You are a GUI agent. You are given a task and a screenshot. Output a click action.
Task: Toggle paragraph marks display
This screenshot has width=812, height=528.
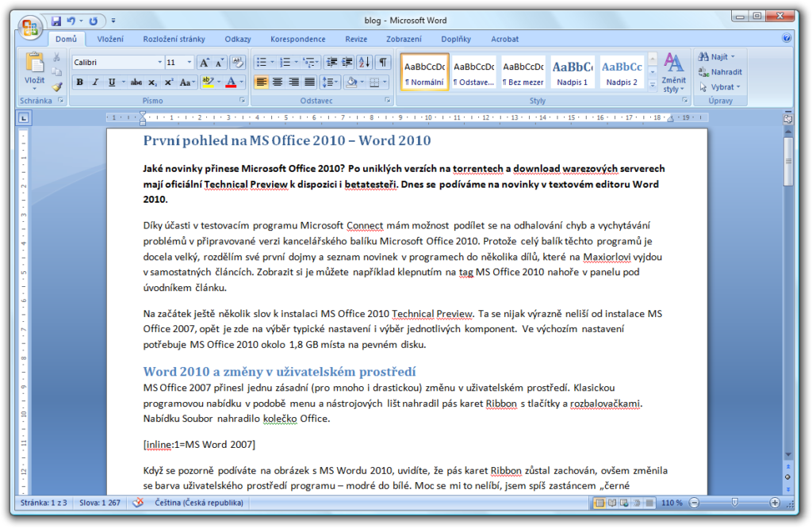pos(383,63)
